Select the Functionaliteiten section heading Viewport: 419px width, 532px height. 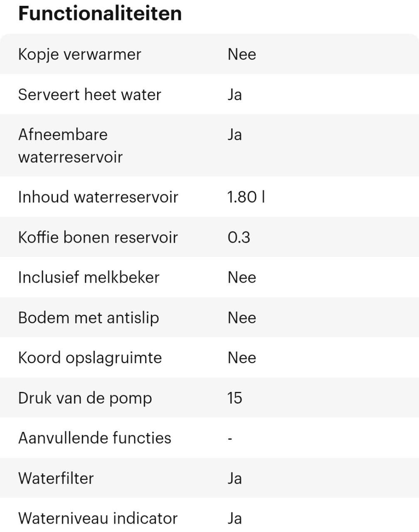click(x=100, y=13)
